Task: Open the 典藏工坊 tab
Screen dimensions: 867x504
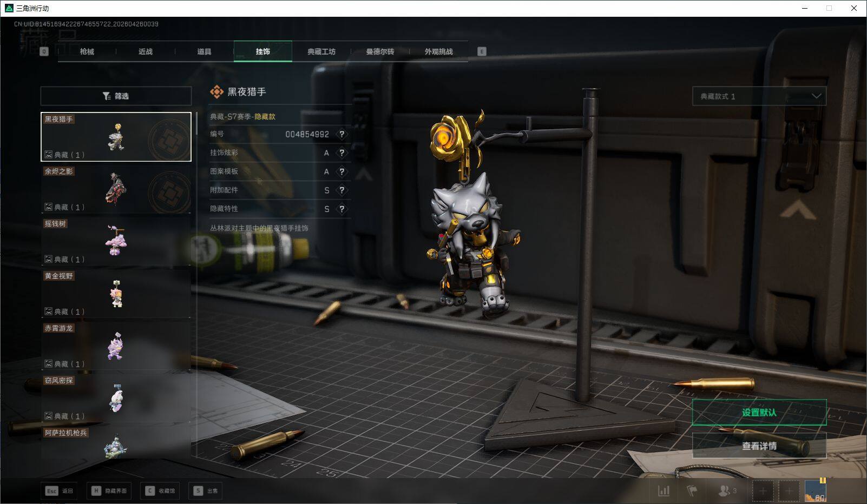Action: [x=321, y=52]
